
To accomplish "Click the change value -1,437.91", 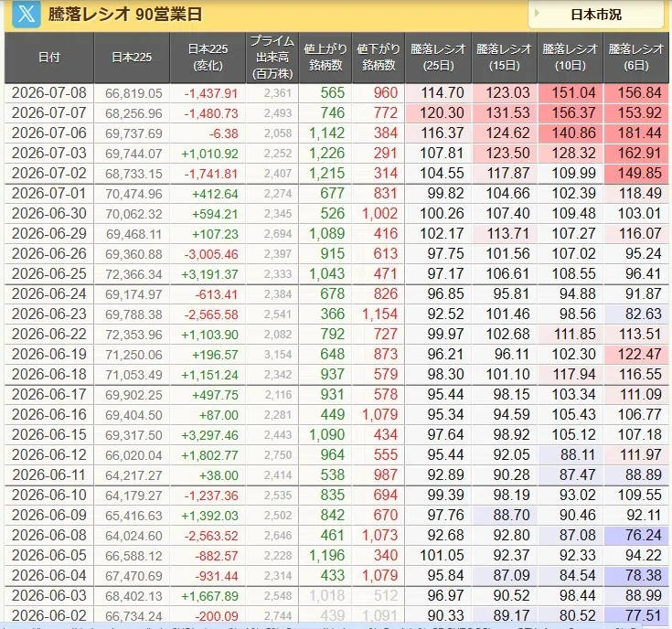I will pos(211,93).
